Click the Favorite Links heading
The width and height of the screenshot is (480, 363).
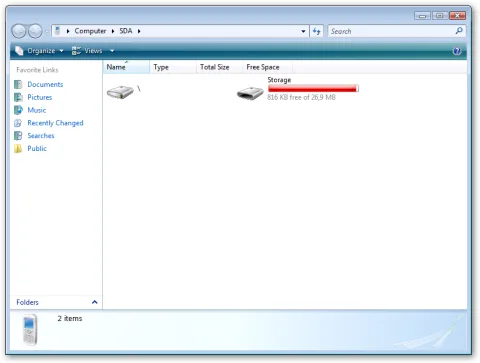coord(37,70)
